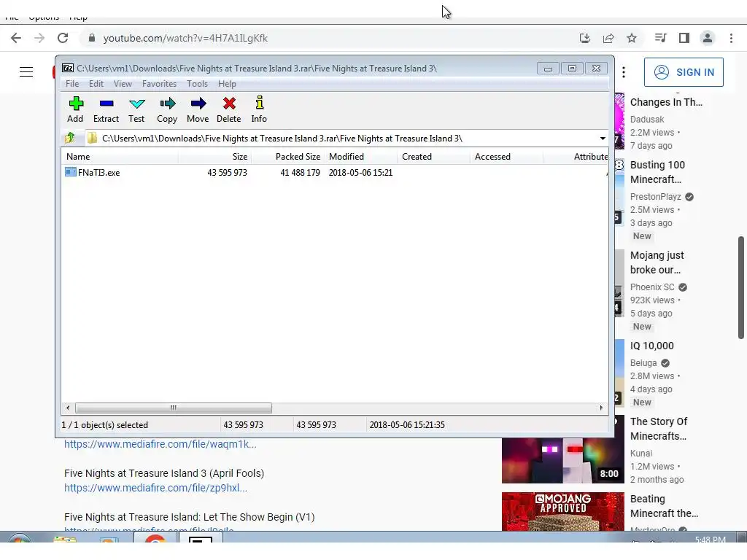This screenshot has width=747, height=560.
Task: Click the horizontal scrollbar thumb in 7-Zip
Action: pyautogui.click(x=174, y=408)
